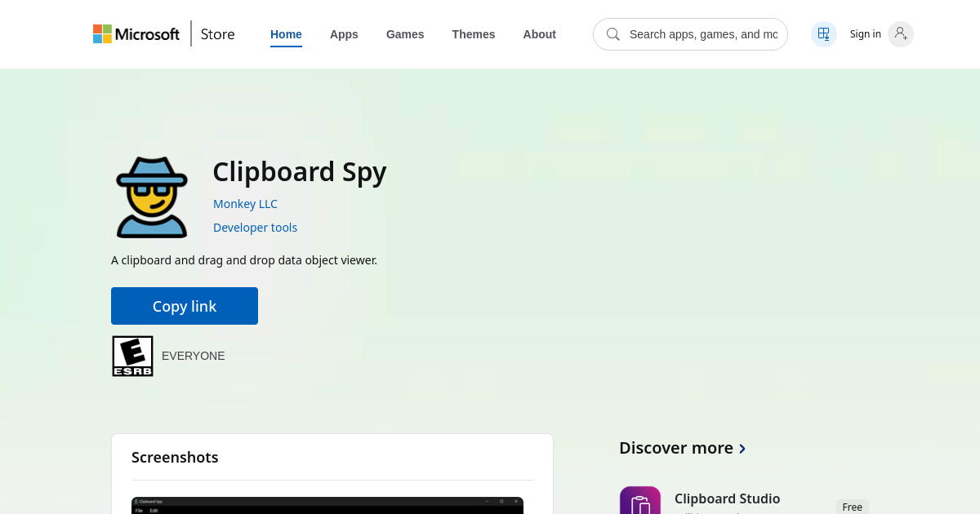Click the app description text
Viewport: 980px width, 514px height.
244,260
